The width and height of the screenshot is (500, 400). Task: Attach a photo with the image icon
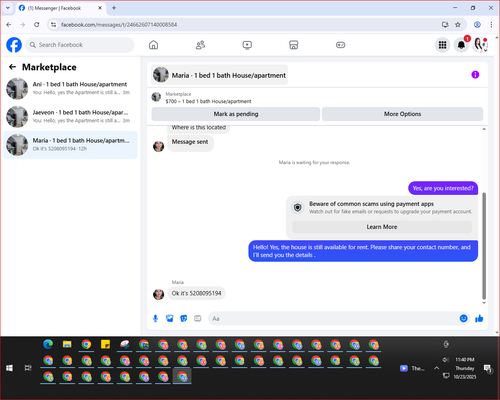click(x=170, y=319)
